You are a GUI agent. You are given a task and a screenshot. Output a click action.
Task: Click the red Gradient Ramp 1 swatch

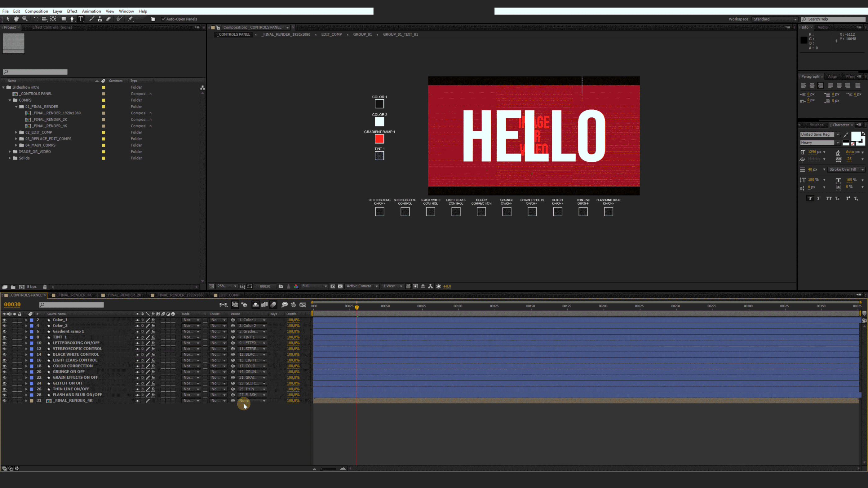[379, 139]
